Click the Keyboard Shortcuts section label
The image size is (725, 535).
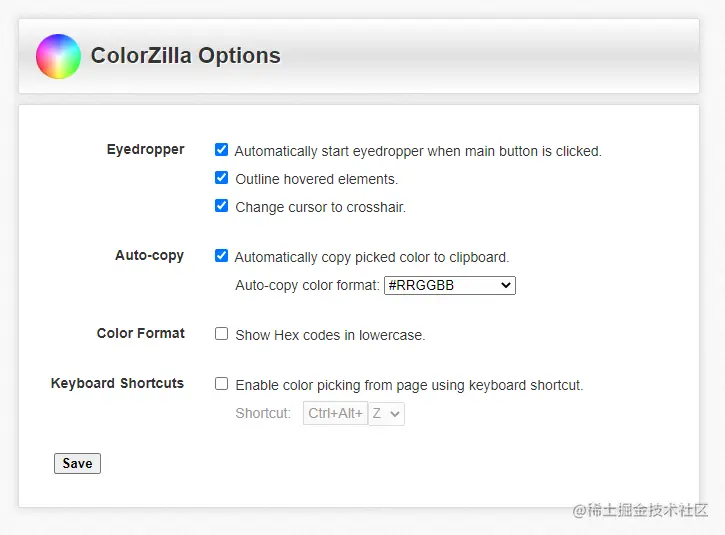pyautogui.click(x=118, y=384)
